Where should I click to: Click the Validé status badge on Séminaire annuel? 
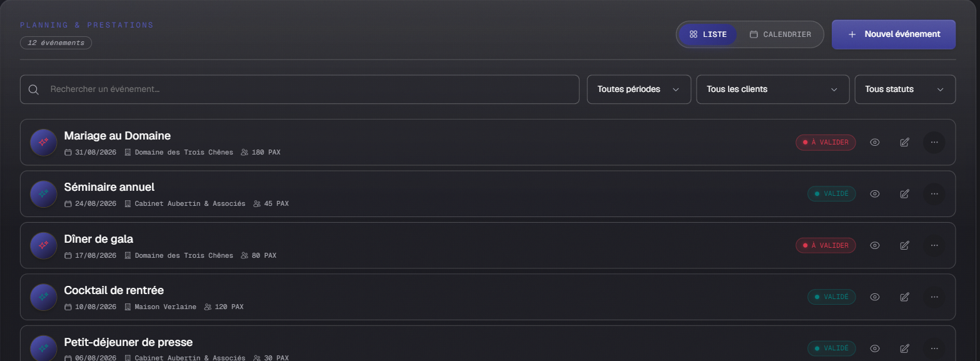click(x=831, y=194)
